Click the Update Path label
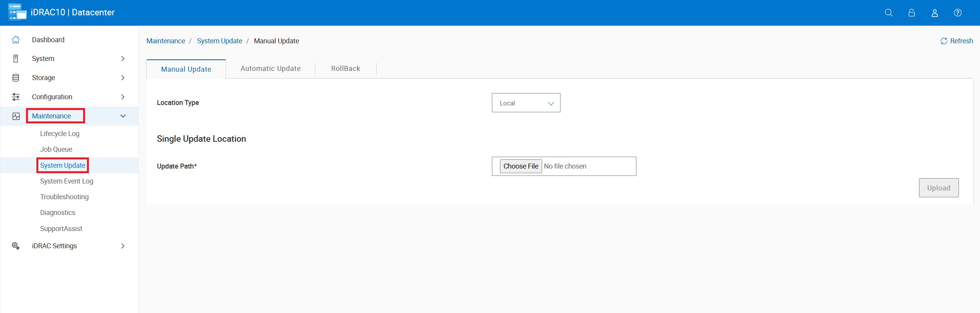 tap(177, 166)
